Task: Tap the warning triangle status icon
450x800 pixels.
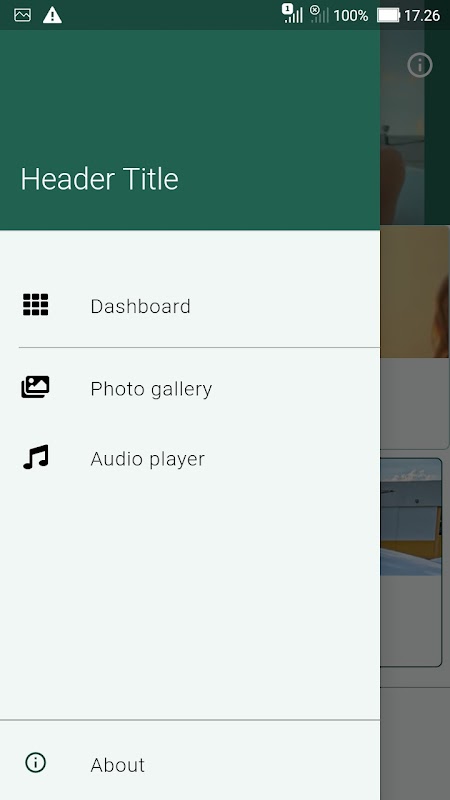Action: 52,15
